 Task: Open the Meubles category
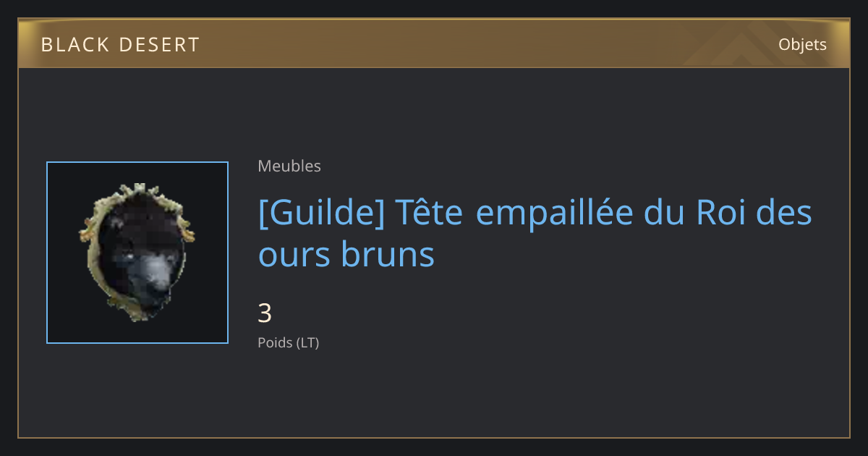click(x=289, y=166)
